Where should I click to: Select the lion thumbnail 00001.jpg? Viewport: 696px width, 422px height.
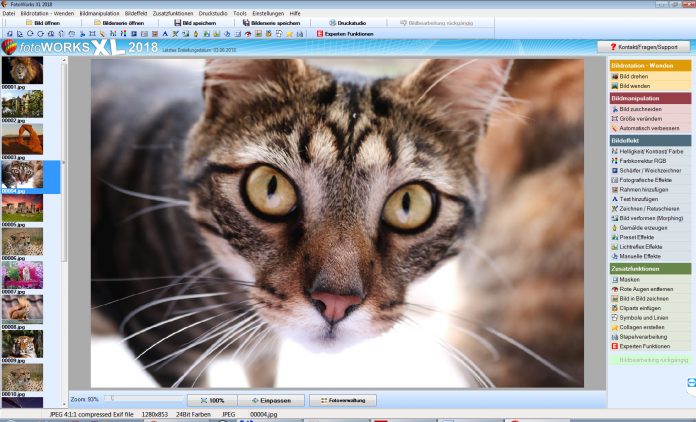[x=22, y=70]
